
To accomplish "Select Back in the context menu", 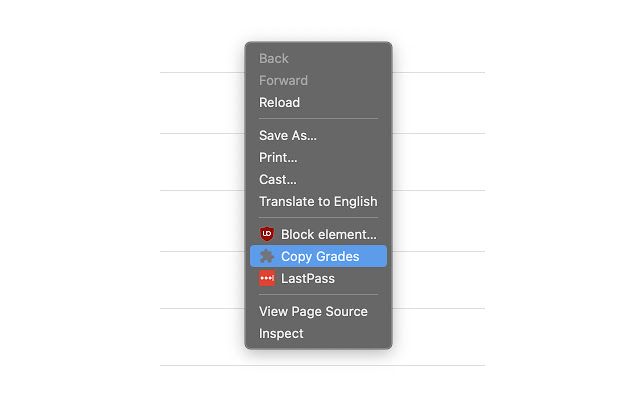I will (x=274, y=58).
